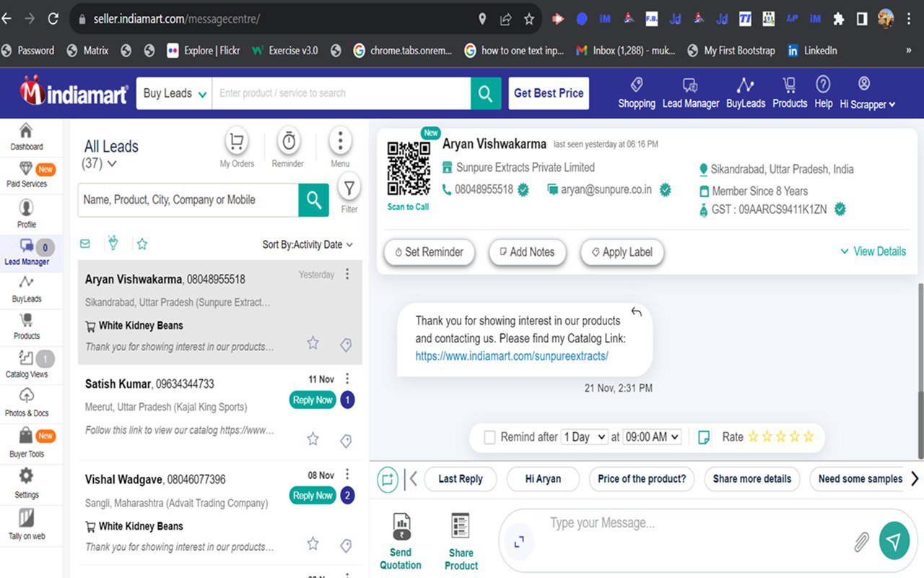924x578 pixels.
Task: Tick the Remind after checkbox
Action: (x=489, y=437)
